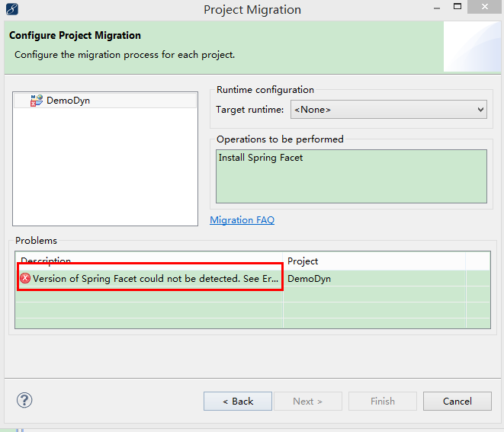Click the Cancel button
This screenshot has height=432, width=504.
pyautogui.click(x=457, y=402)
